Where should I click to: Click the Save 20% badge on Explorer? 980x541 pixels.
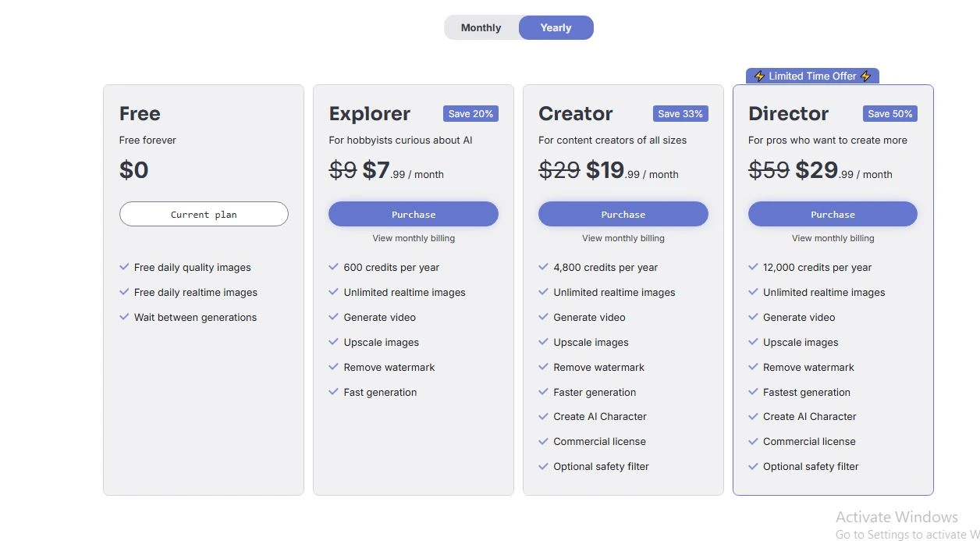point(470,114)
